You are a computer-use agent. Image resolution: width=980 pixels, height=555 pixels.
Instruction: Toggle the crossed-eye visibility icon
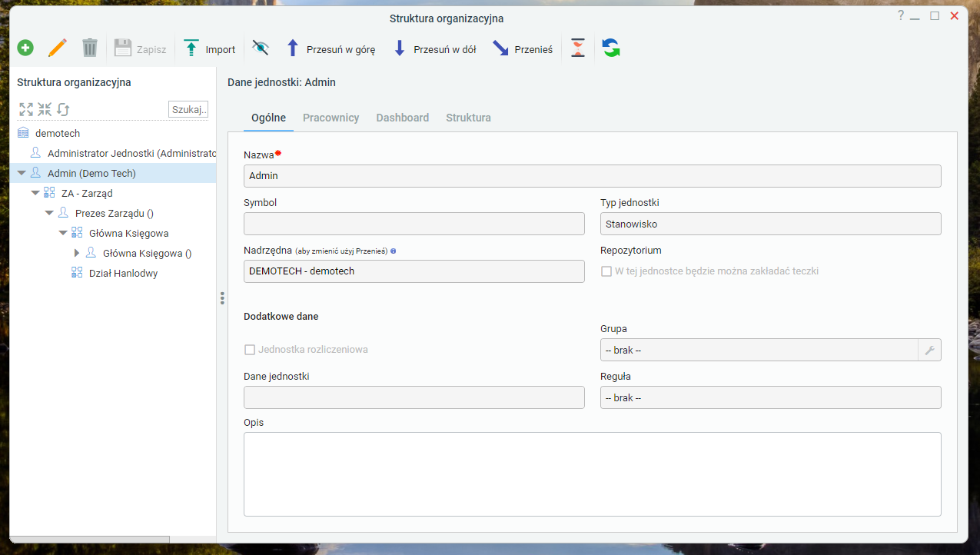tap(261, 48)
